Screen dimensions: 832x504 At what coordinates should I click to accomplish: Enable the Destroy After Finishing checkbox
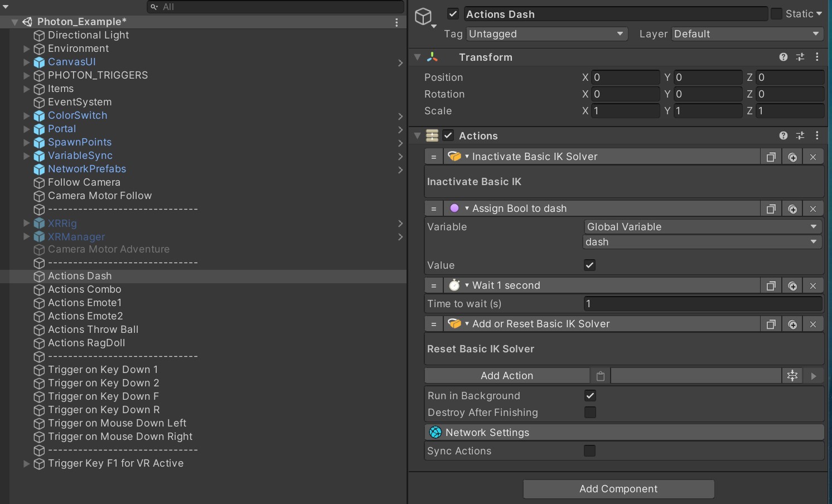pyautogui.click(x=589, y=413)
